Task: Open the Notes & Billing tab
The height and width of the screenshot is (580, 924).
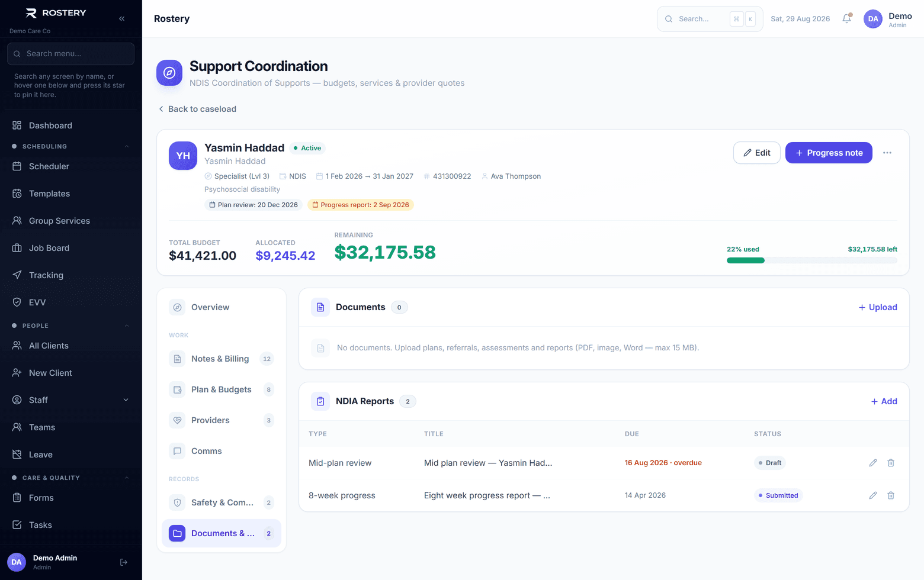Action: [x=222, y=359]
